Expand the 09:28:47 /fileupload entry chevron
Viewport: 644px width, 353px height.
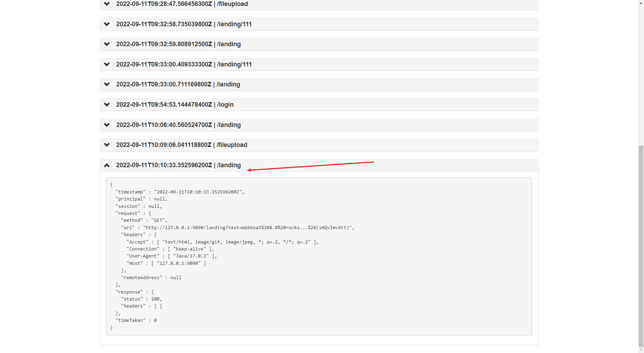click(107, 4)
